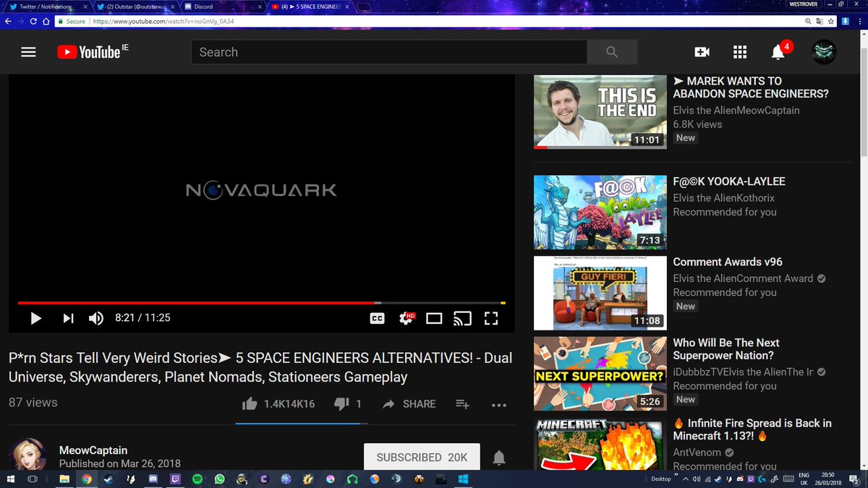
Task: Focus the YouTube search field
Action: point(389,52)
